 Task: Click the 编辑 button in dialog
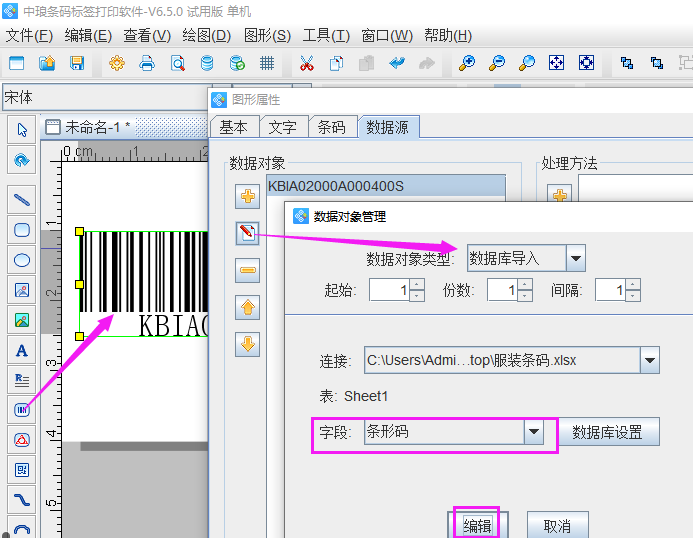477,526
